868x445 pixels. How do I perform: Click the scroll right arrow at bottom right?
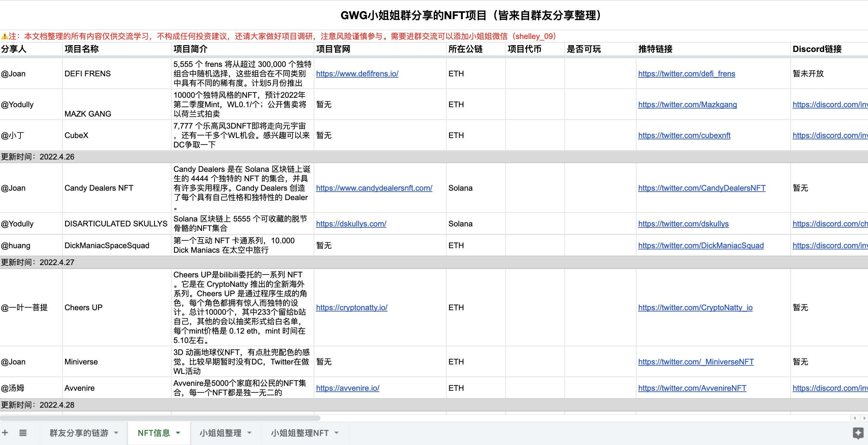(864, 418)
